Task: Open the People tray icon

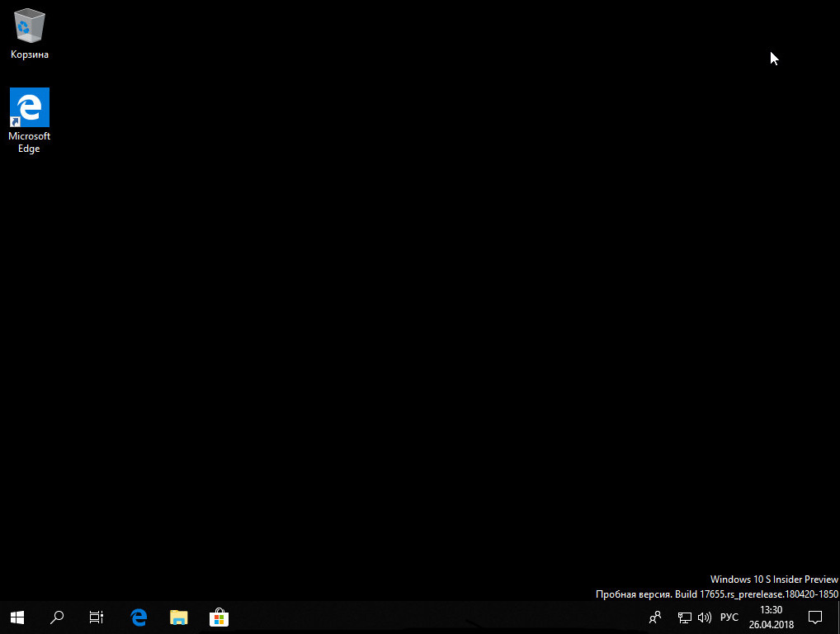Action: coord(654,617)
